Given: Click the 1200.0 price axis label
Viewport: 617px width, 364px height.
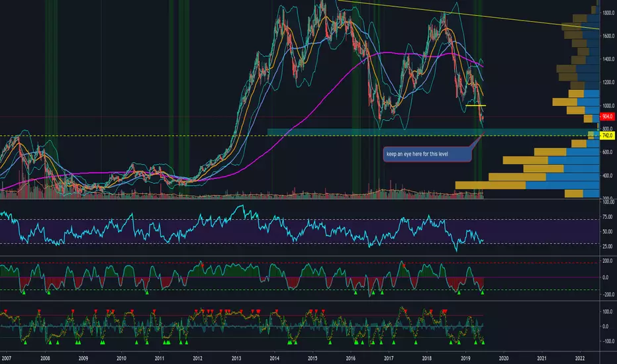Looking at the screenshot, I should click(x=608, y=82).
